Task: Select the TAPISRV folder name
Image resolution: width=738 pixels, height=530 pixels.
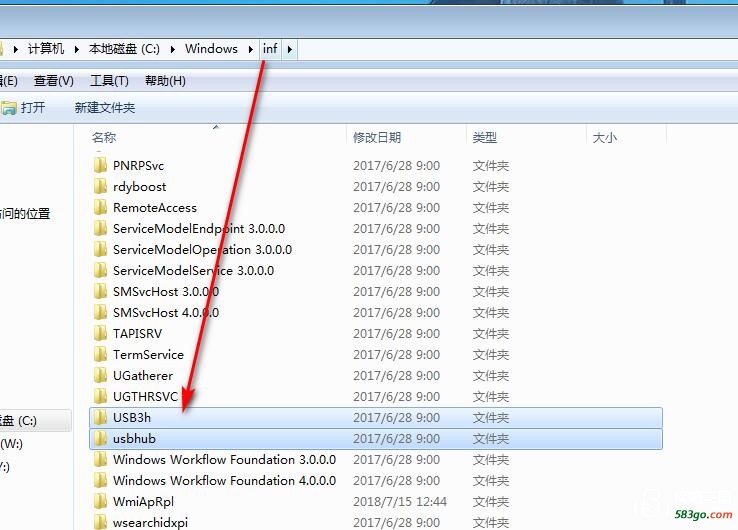Action: [x=137, y=334]
